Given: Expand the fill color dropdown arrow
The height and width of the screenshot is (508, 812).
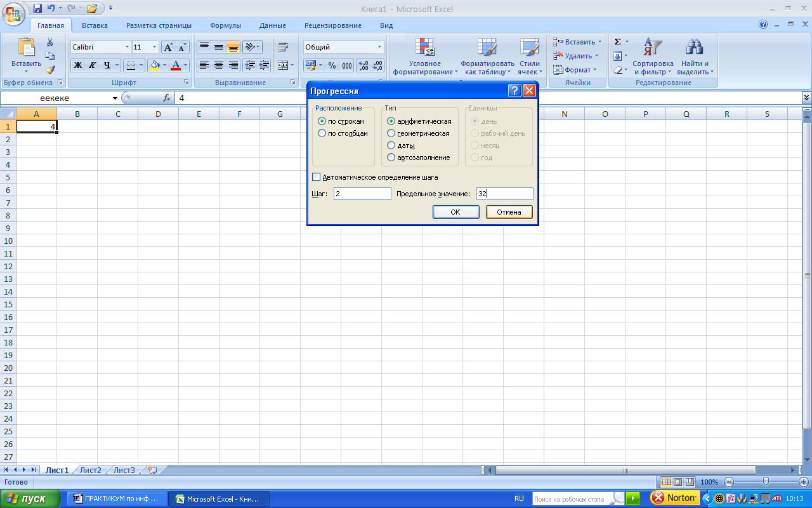Looking at the screenshot, I should pos(164,65).
